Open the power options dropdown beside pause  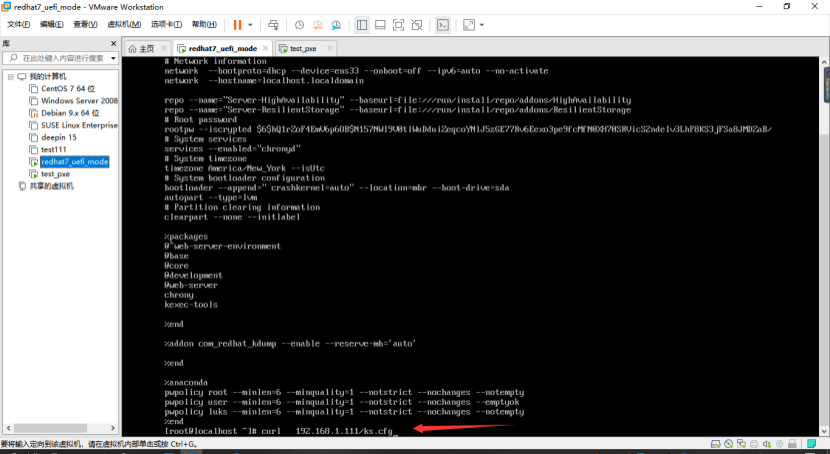pos(250,25)
